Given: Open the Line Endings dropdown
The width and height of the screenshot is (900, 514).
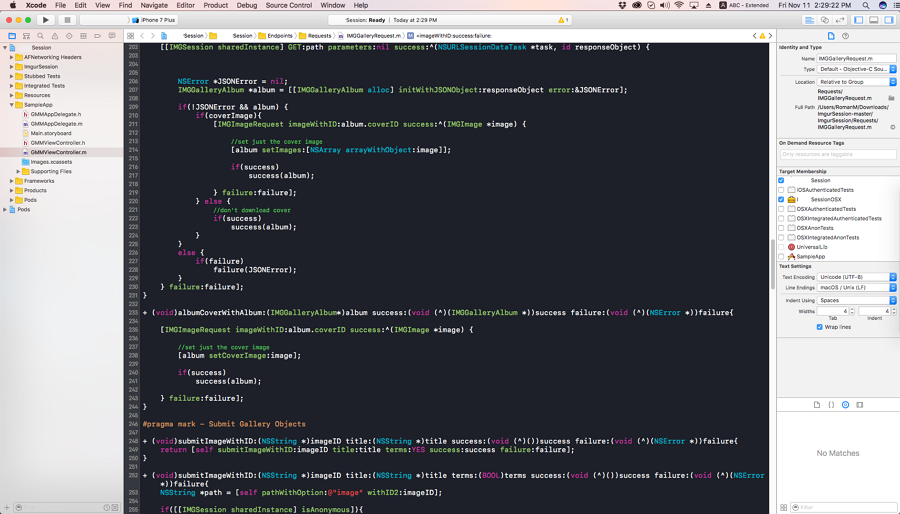Looking at the screenshot, I should pyautogui.click(x=856, y=287).
